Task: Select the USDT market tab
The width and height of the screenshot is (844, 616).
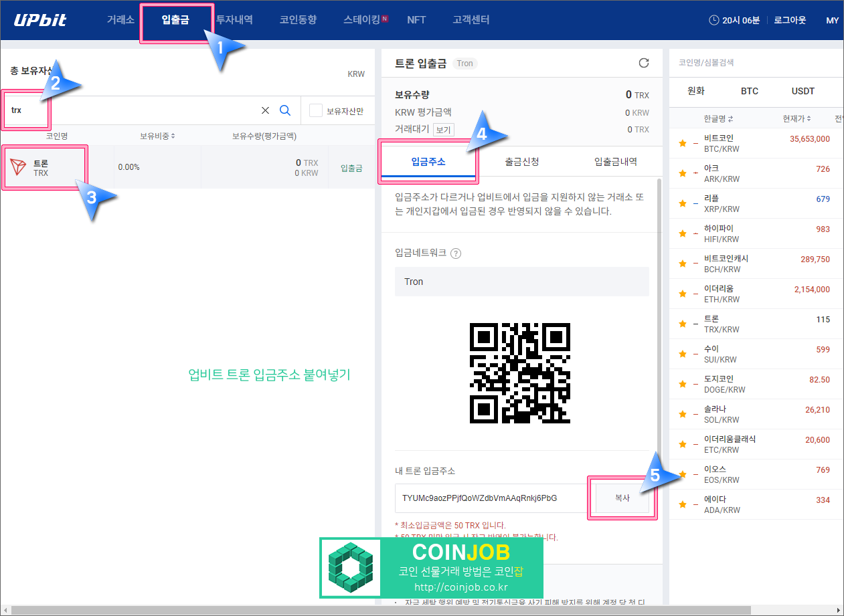Action: tap(803, 91)
